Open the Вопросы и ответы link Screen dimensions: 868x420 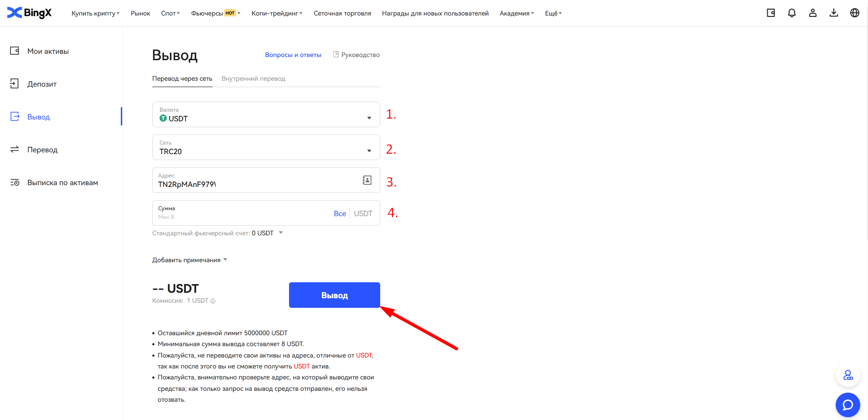(293, 55)
